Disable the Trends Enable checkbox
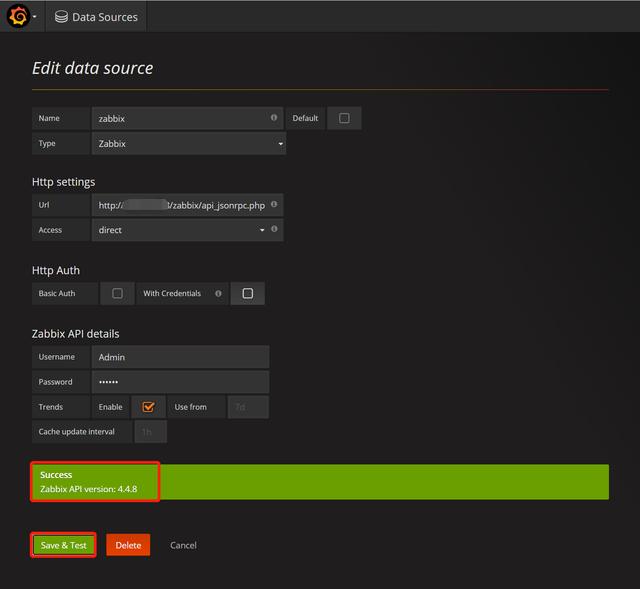The width and height of the screenshot is (640, 589). (x=148, y=407)
